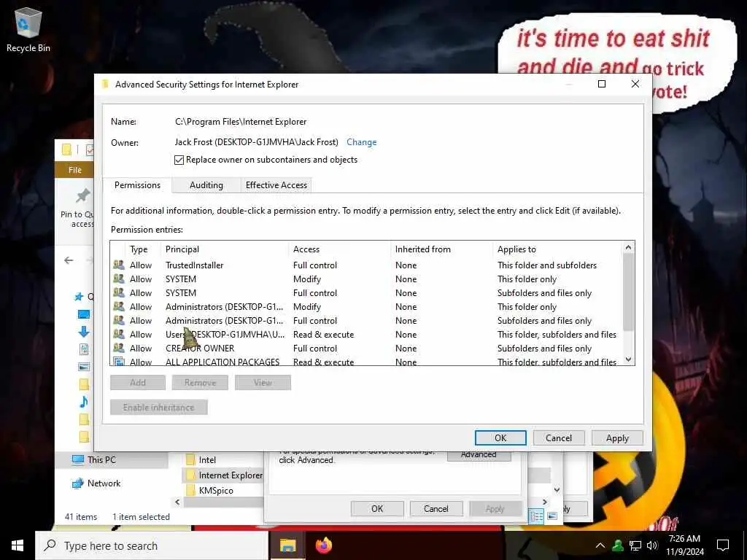Screen dimensions: 747x560
Task: Switch File Explorer to the details view icon
Action: tap(536, 516)
